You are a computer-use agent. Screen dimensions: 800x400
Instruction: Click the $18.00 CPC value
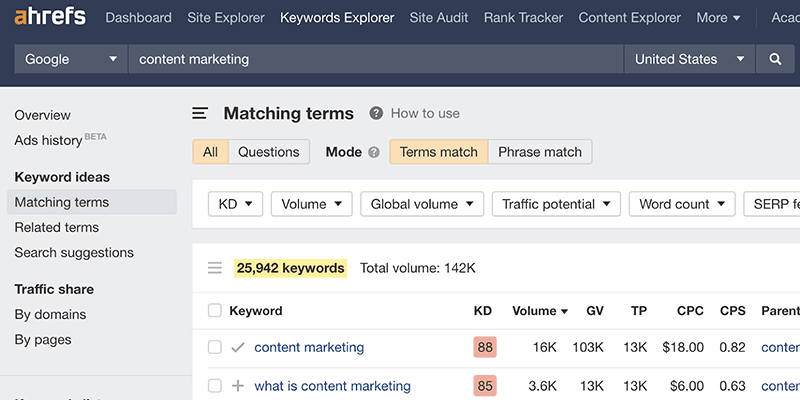coord(683,347)
